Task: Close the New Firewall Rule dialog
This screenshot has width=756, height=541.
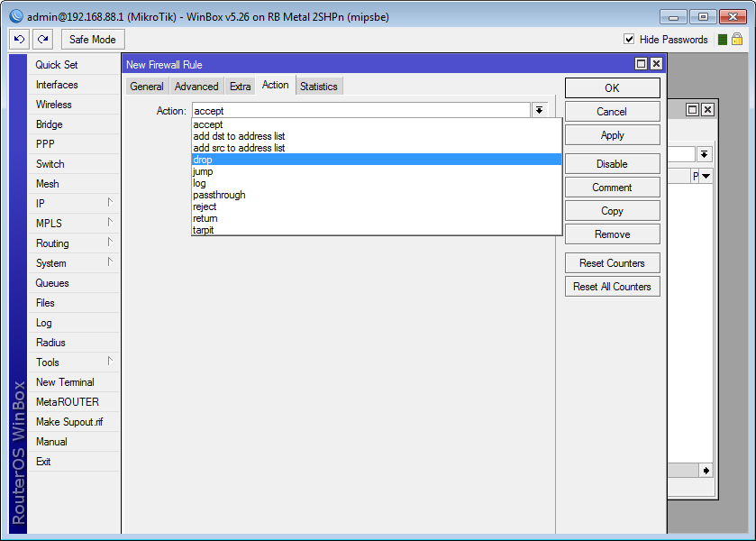Action: (x=656, y=64)
